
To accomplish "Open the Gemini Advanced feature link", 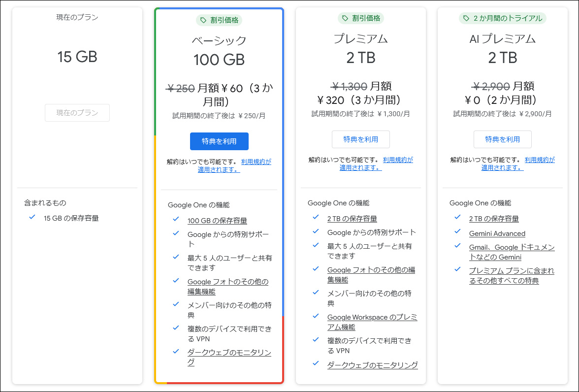I will pos(497,233).
